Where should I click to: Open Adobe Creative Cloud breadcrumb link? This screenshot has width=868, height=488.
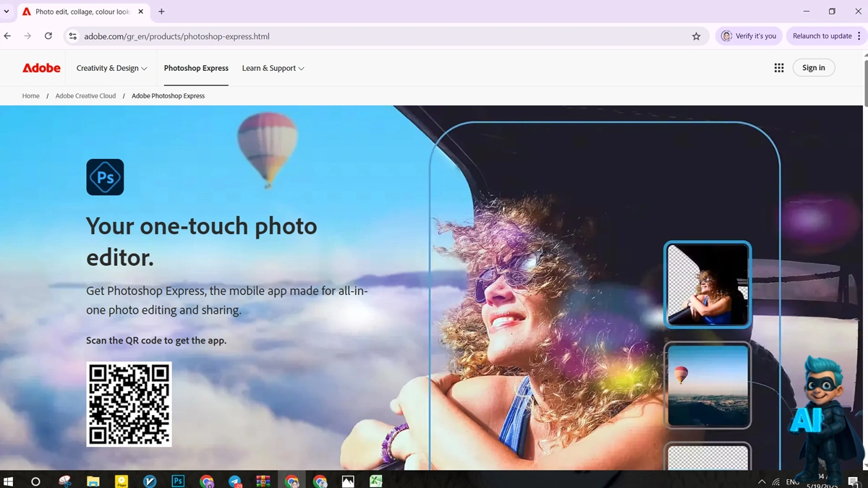85,95
